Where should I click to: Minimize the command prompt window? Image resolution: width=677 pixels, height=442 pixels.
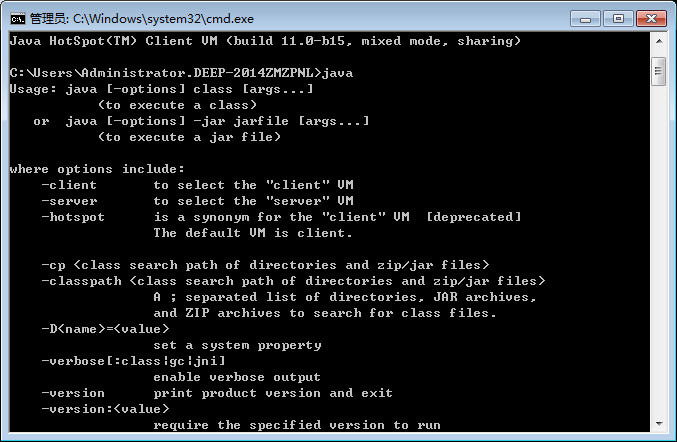click(x=585, y=19)
